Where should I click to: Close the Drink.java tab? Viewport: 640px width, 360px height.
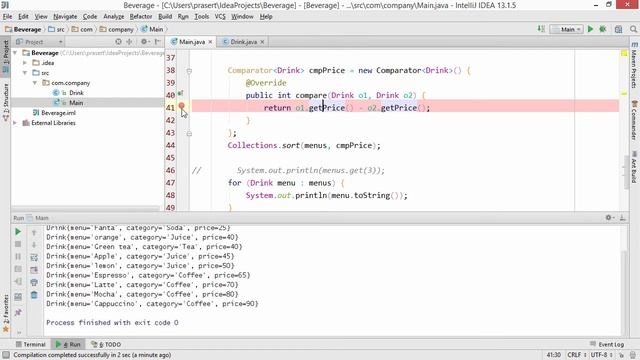pos(262,42)
